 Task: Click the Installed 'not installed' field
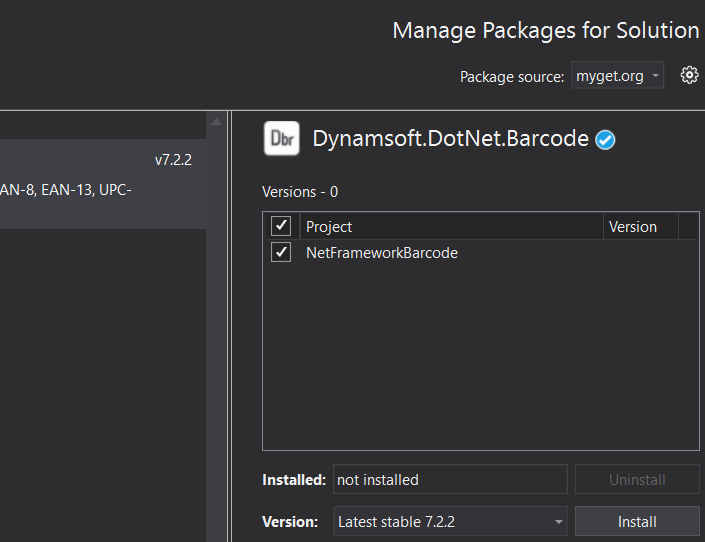[449, 479]
